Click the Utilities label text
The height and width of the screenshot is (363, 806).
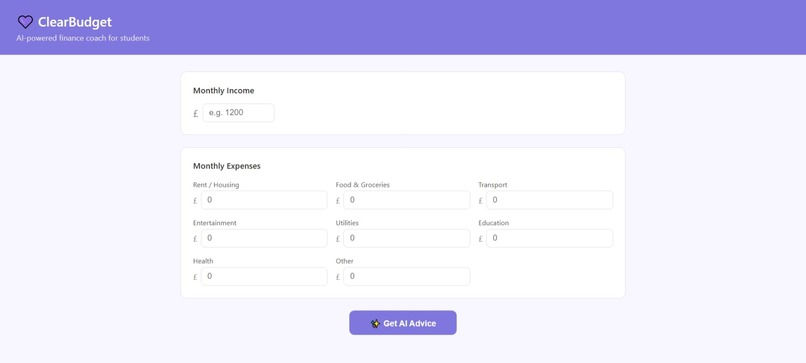click(347, 223)
